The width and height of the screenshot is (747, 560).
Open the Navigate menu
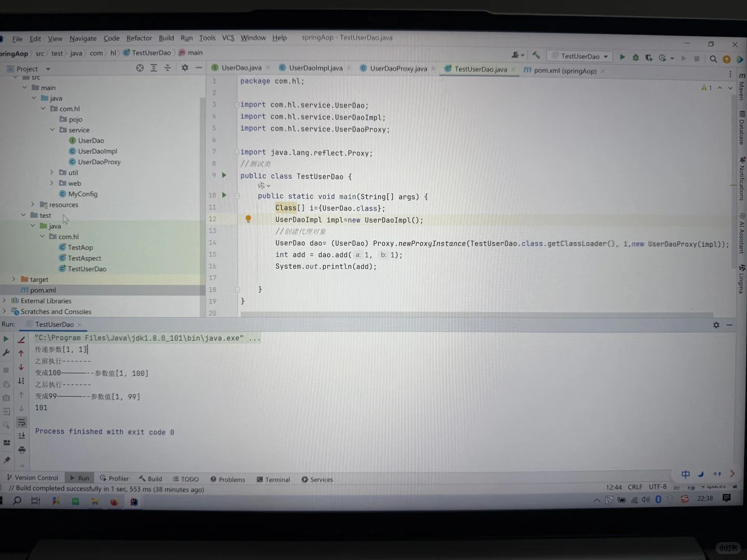pos(83,38)
